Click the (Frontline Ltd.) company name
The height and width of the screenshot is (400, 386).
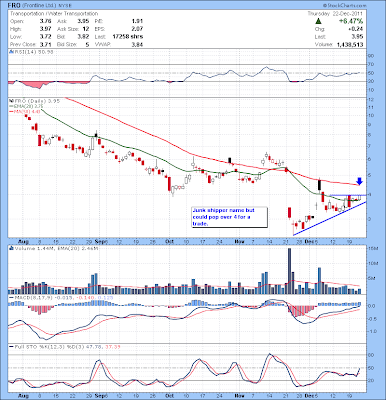(x=38, y=5)
